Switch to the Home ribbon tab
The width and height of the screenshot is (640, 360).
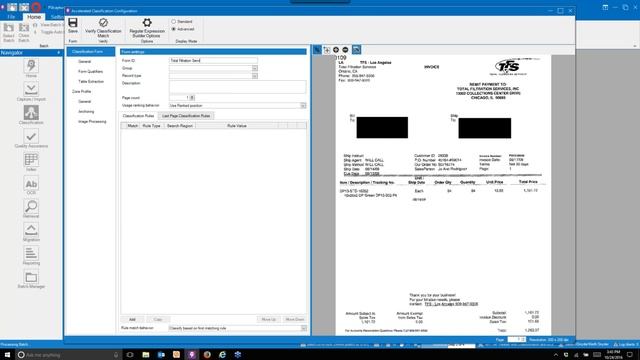point(34,17)
